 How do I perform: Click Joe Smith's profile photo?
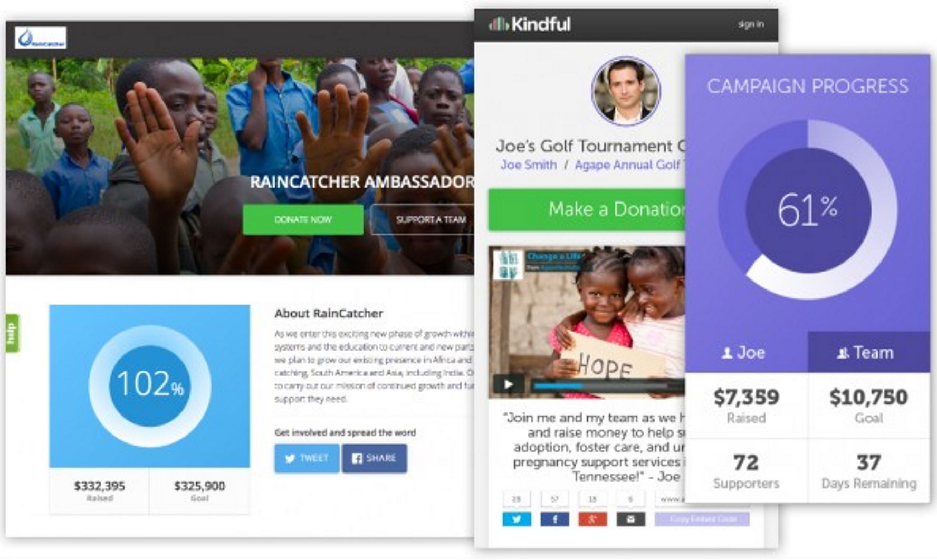626,91
